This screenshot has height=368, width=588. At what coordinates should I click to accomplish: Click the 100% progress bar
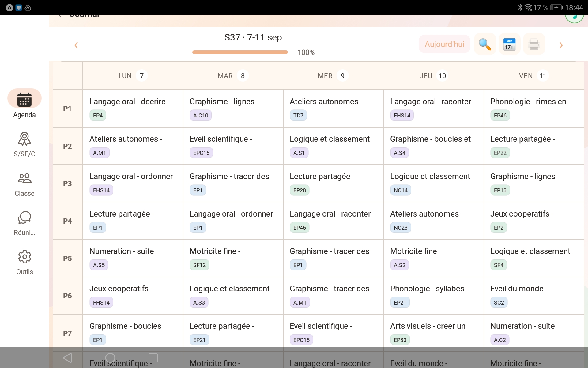coord(240,52)
